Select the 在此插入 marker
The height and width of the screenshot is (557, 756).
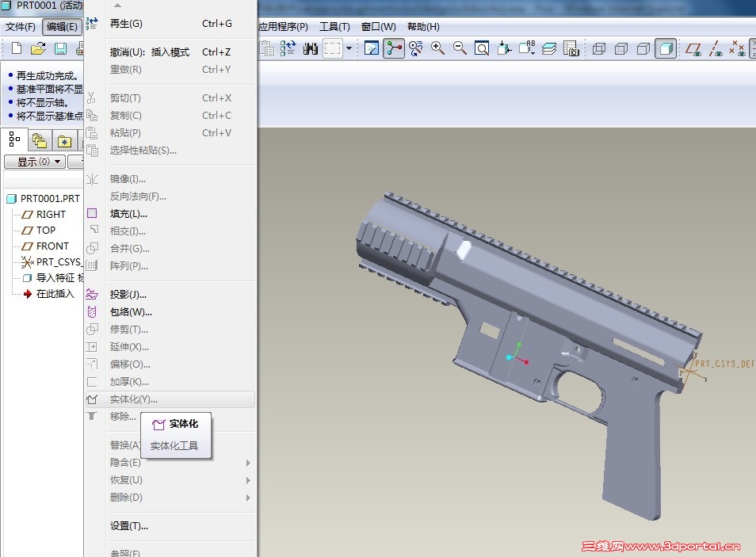48,294
